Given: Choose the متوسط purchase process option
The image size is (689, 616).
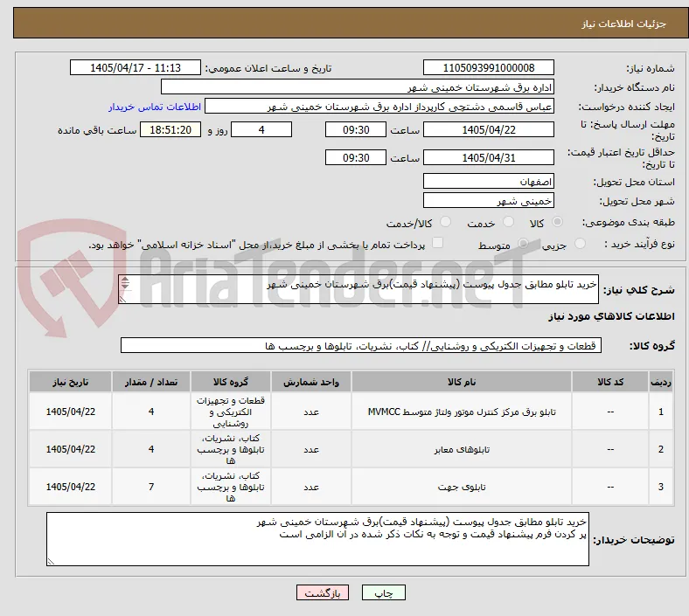Looking at the screenshot, I should [523, 244].
